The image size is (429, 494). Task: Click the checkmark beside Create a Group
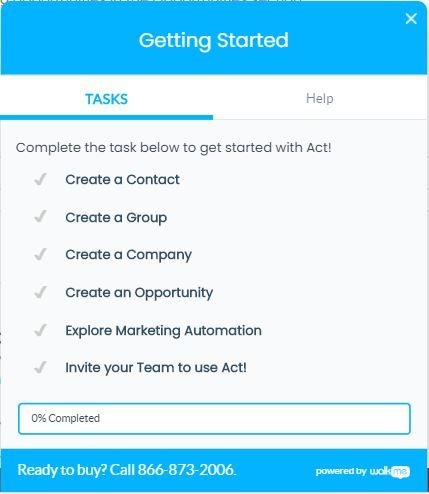pyautogui.click(x=40, y=217)
